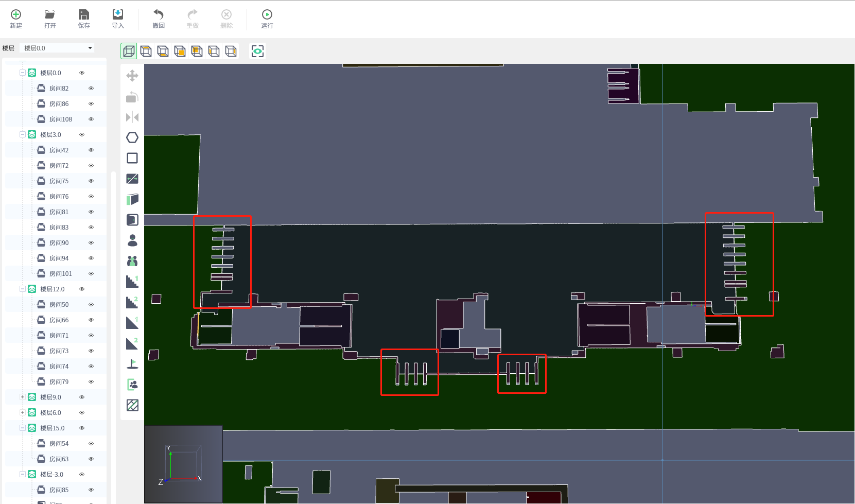Select 房间85 in the tree
This screenshot has height=504, width=855.
coord(59,490)
